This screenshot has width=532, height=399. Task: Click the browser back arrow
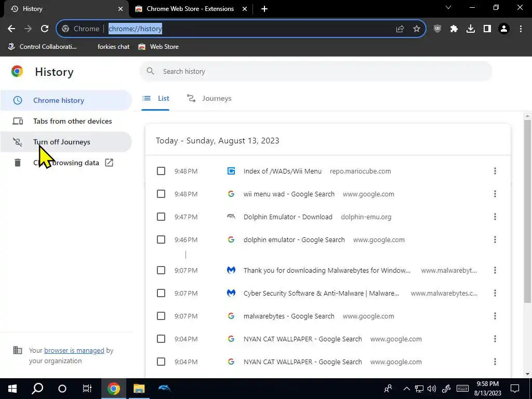[11, 29]
